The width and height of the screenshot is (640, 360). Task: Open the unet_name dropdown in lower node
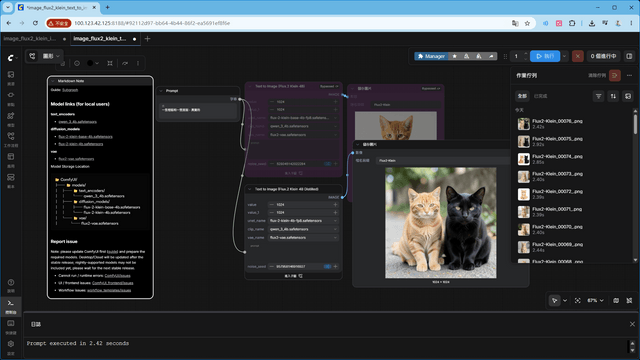[x=303, y=221]
